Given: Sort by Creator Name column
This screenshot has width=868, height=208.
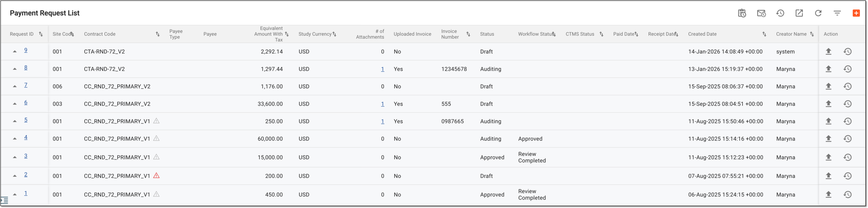Looking at the screenshot, I should pyautogui.click(x=812, y=34).
